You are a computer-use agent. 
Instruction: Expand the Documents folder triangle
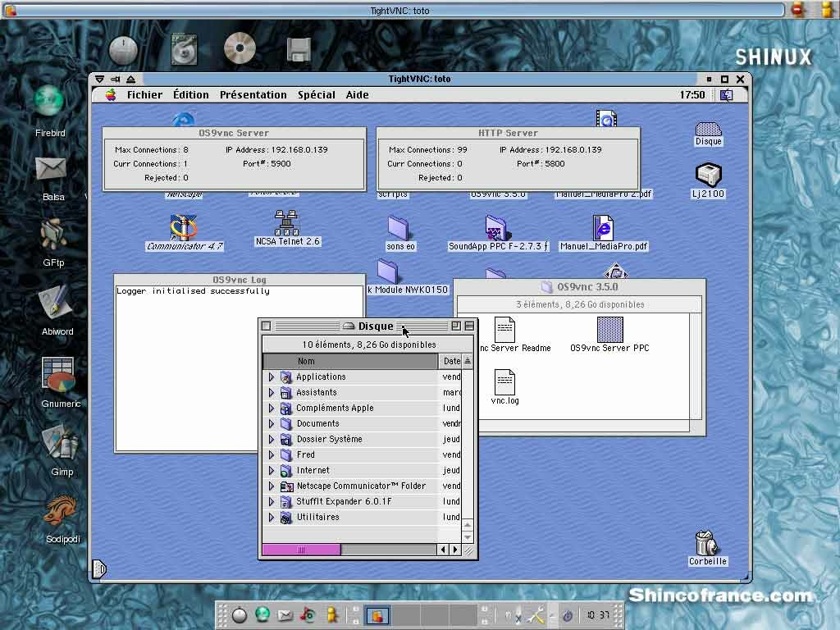[x=271, y=424]
